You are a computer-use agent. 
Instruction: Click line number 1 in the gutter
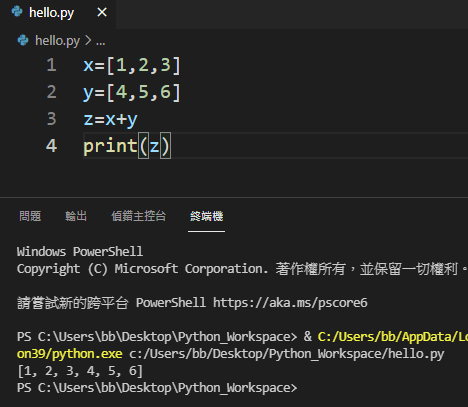[51, 65]
